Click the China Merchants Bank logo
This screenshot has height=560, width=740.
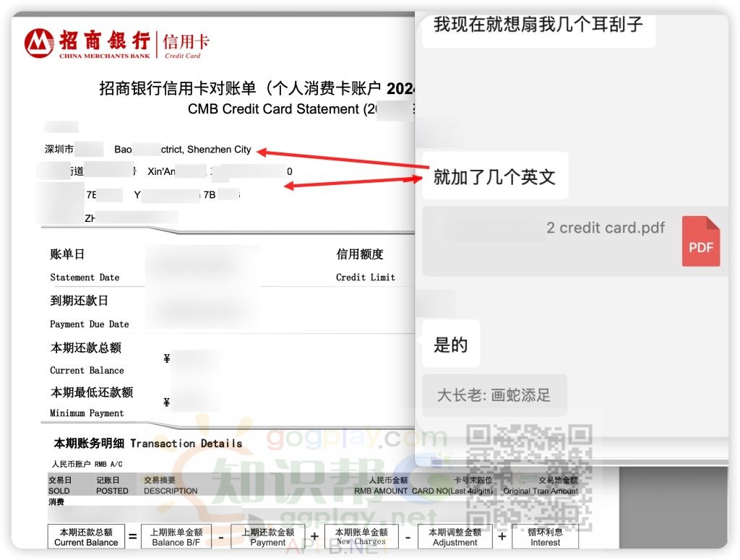tap(87, 43)
